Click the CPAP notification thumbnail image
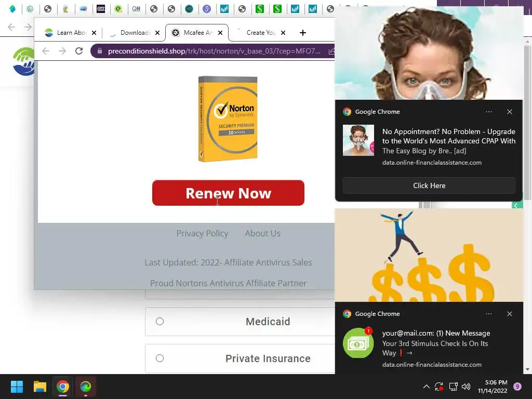 [x=358, y=140]
